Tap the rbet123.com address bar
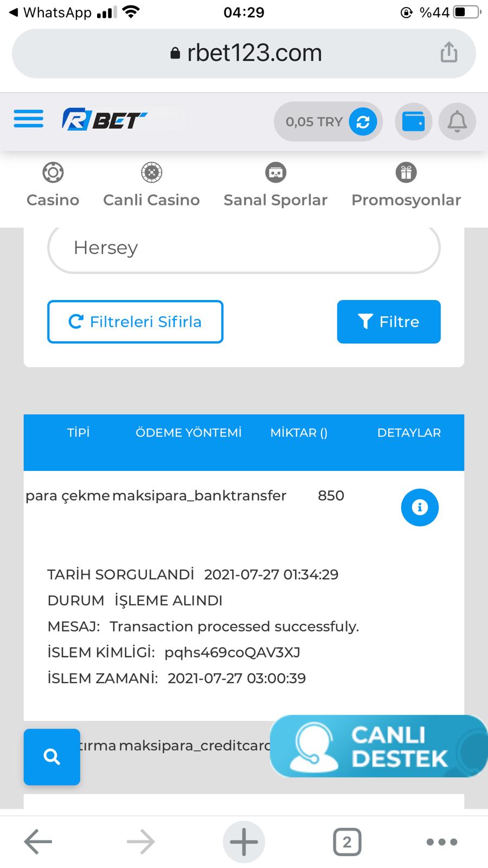 [244, 53]
